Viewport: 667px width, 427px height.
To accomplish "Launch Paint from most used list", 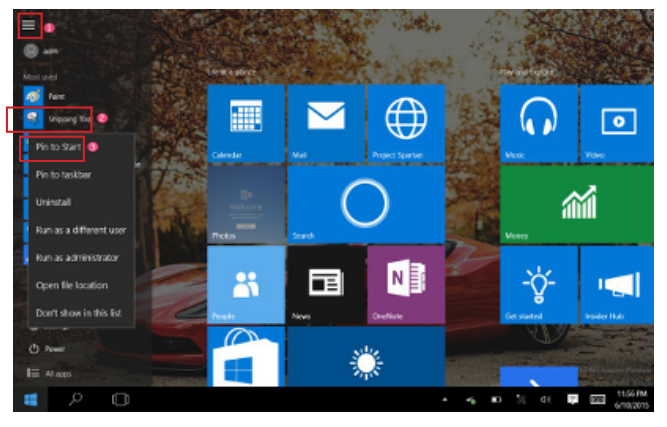I will coord(45,96).
